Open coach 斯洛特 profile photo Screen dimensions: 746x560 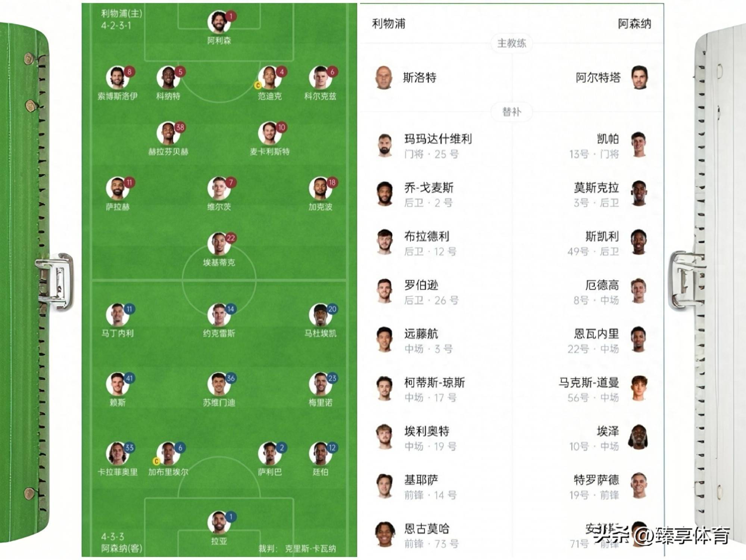(384, 78)
